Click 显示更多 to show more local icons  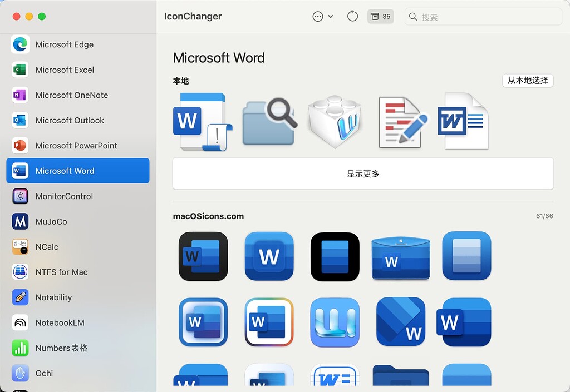tap(363, 174)
